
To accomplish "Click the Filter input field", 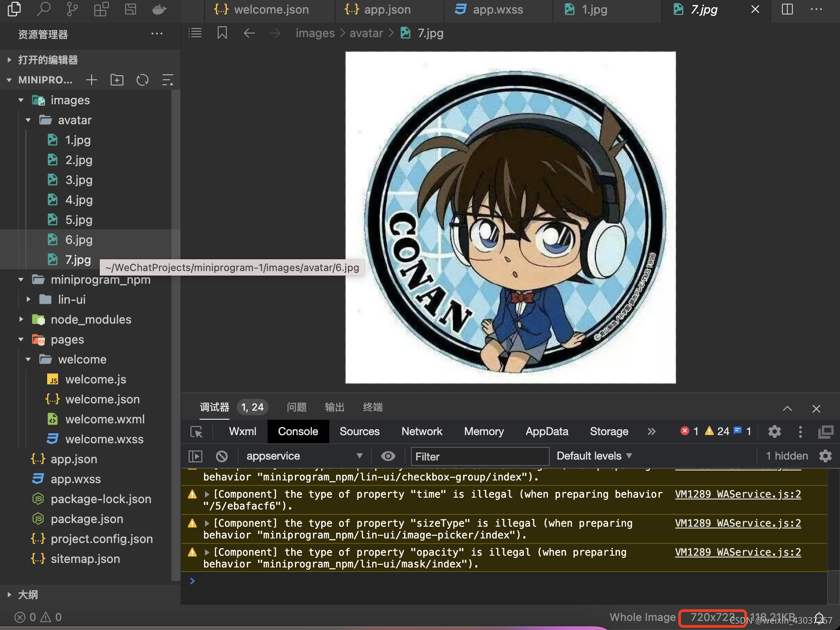I will coord(480,456).
